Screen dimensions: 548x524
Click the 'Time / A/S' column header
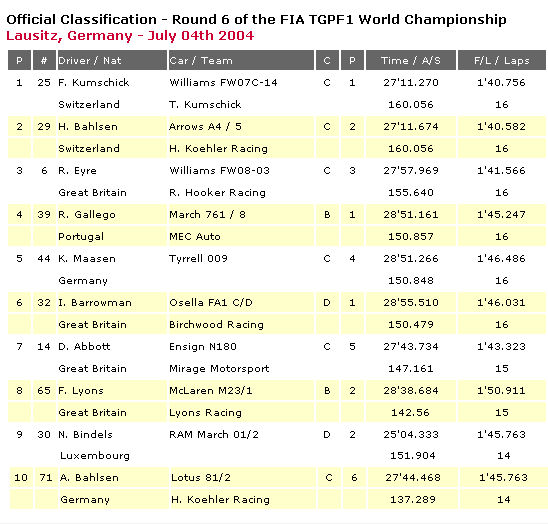tap(411, 60)
